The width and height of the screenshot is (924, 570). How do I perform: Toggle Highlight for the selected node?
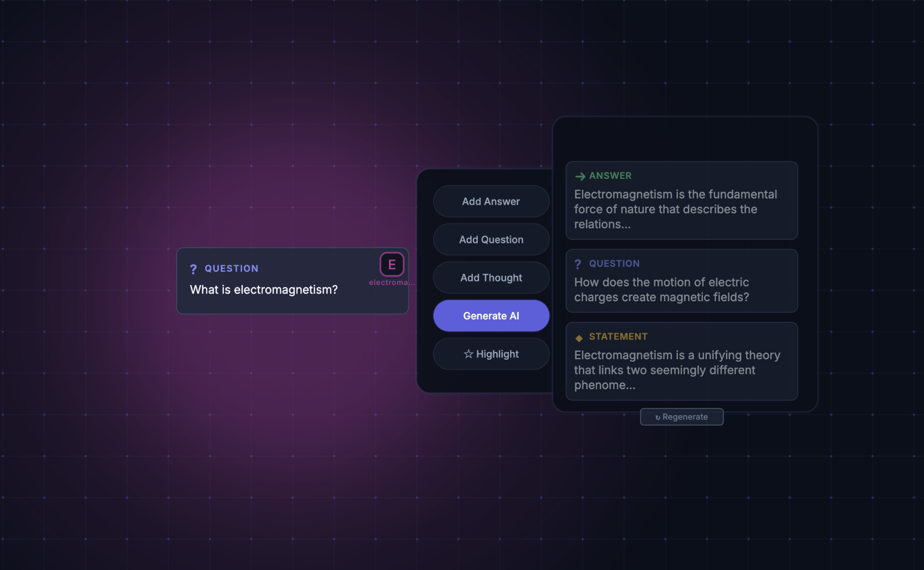pos(491,354)
